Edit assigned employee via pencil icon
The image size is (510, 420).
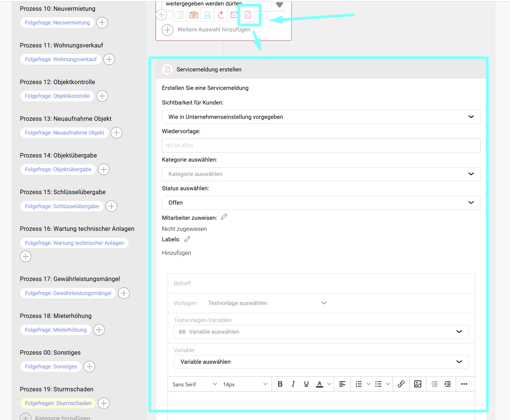[224, 217]
